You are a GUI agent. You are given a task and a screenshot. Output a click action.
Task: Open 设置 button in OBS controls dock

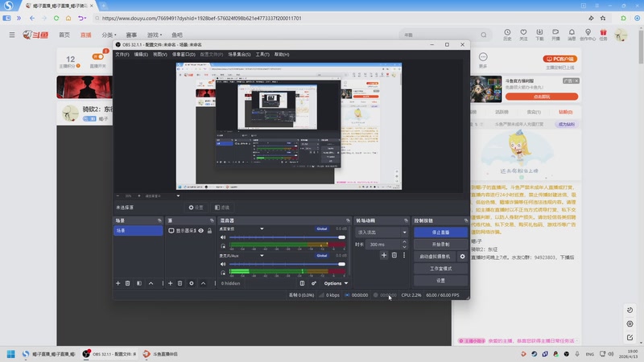[x=440, y=280]
